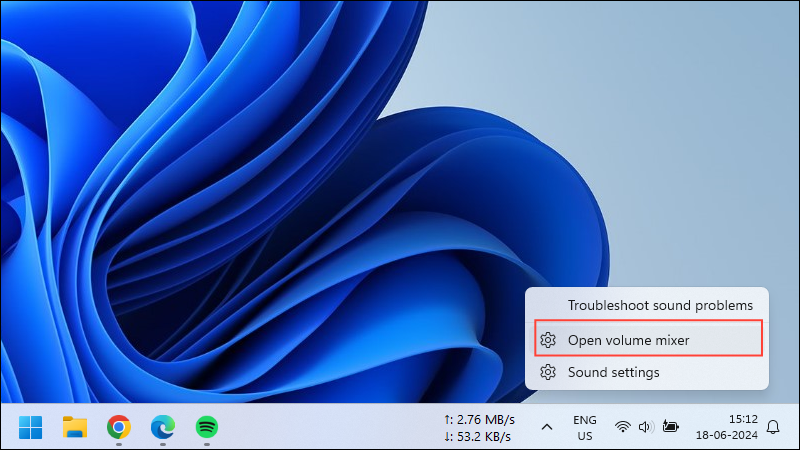Open the notification bell icon
The width and height of the screenshot is (800, 450).
[773, 427]
